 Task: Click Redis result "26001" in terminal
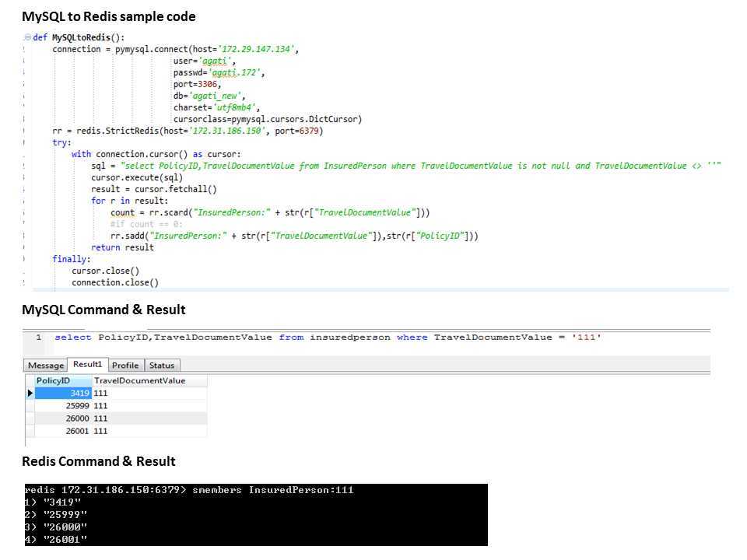point(65,540)
